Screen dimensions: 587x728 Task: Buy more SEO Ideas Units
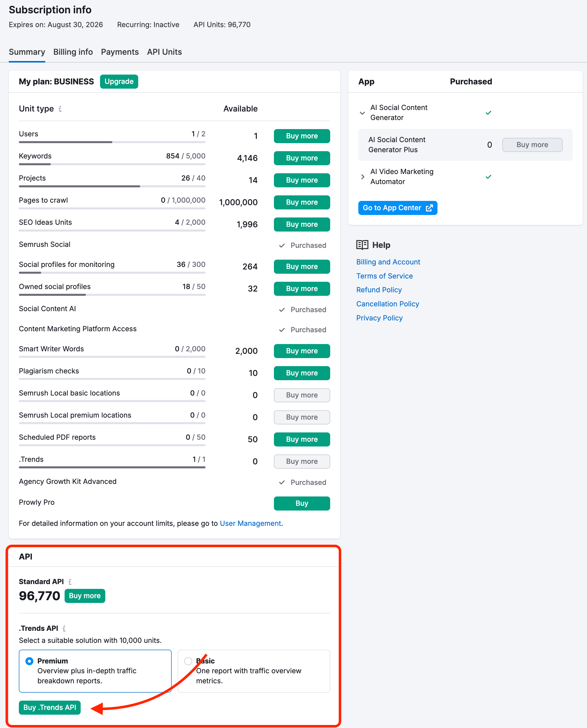click(302, 224)
